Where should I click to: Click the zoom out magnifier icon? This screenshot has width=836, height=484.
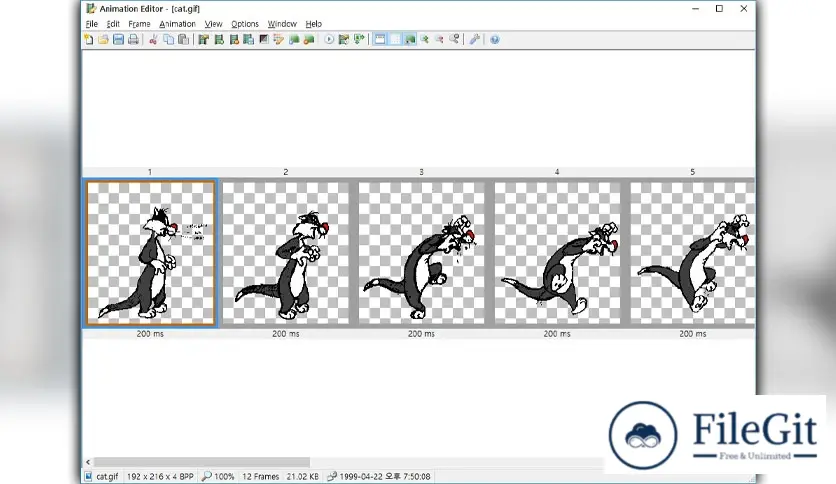point(439,39)
